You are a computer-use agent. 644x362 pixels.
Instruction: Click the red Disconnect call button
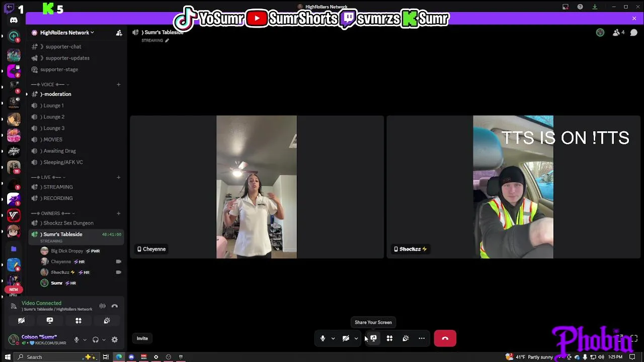tap(445, 338)
